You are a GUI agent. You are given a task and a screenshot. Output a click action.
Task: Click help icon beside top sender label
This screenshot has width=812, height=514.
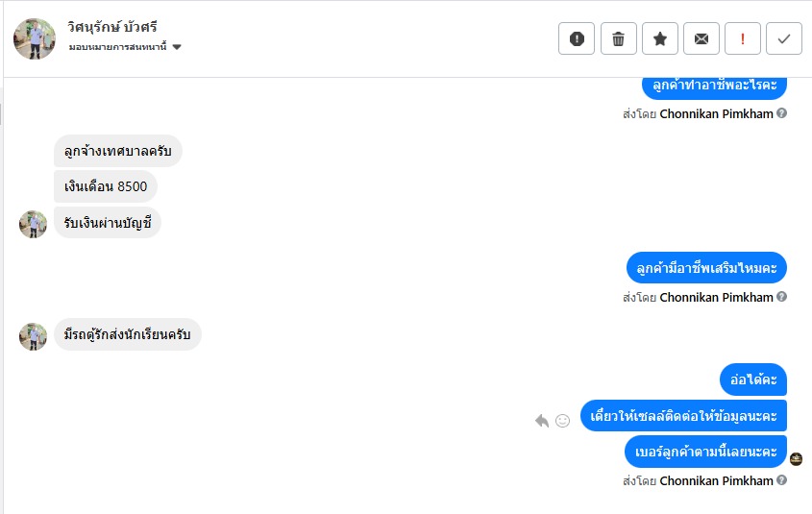pyautogui.click(x=782, y=113)
